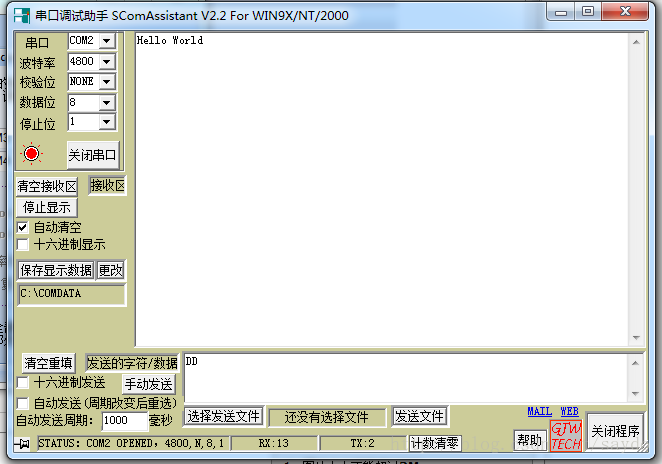Click the 帮助 button
The image size is (662, 464).
[529, 440]
